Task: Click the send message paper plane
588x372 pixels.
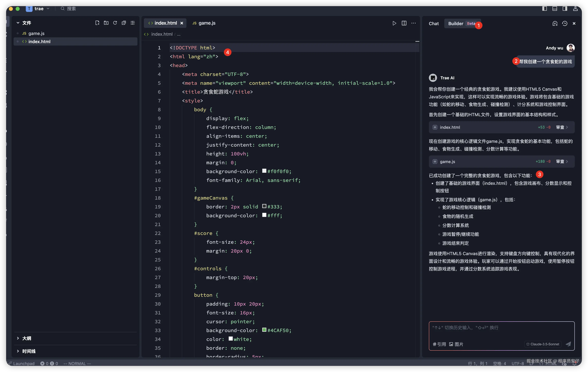Action: [x=568, y=344]
